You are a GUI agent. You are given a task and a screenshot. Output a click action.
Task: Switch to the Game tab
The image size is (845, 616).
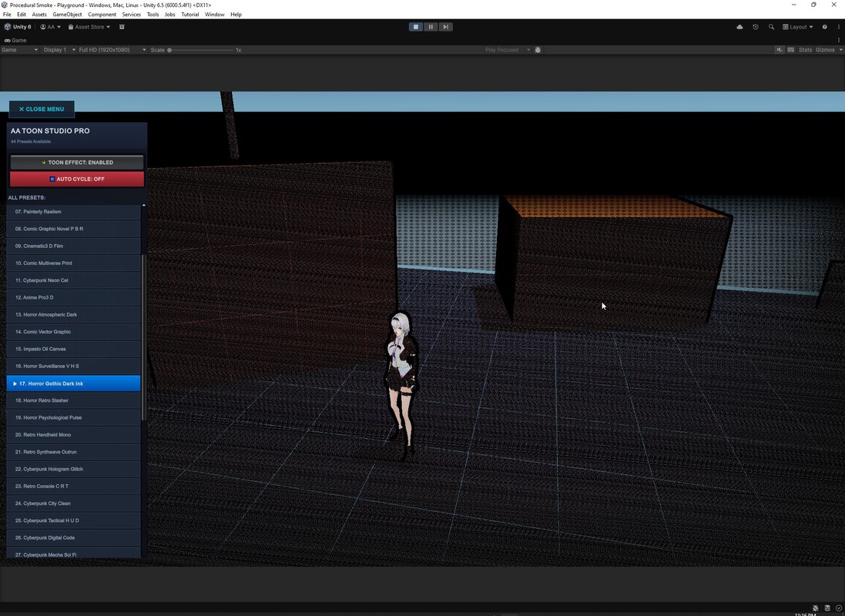tap(15, 40)
